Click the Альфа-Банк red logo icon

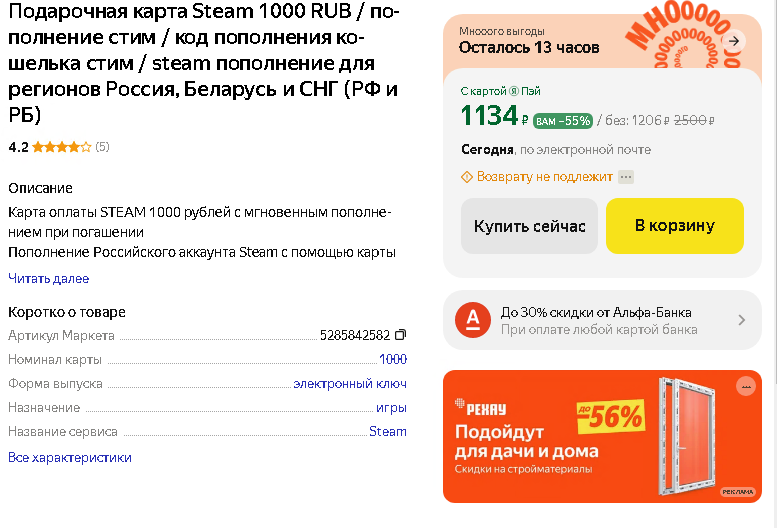tap(473, 320)
